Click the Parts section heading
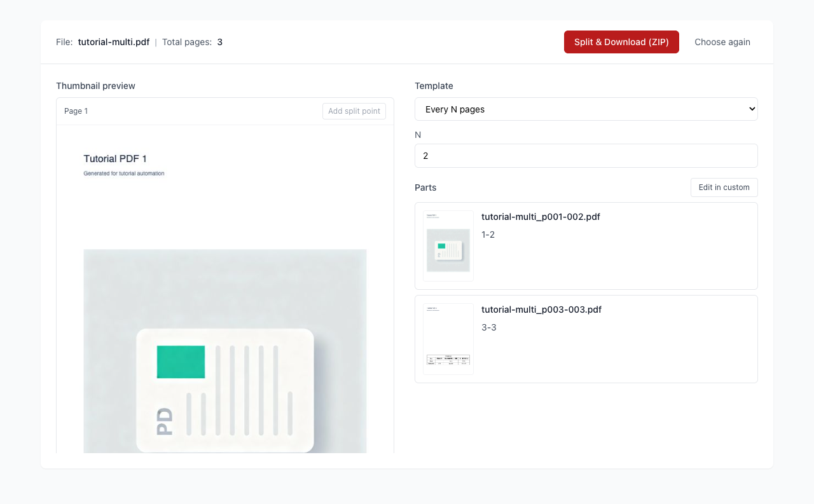814x504 pixels. (x=425, y=187)
